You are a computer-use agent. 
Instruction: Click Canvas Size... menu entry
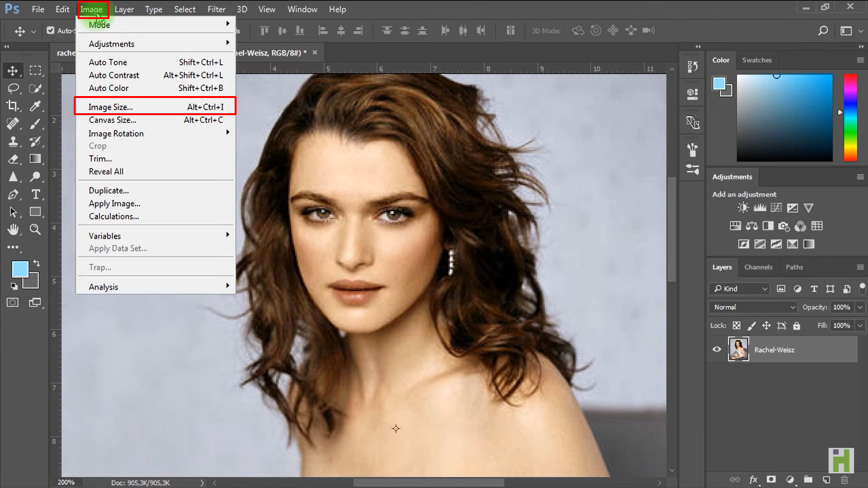pos(113,120)
